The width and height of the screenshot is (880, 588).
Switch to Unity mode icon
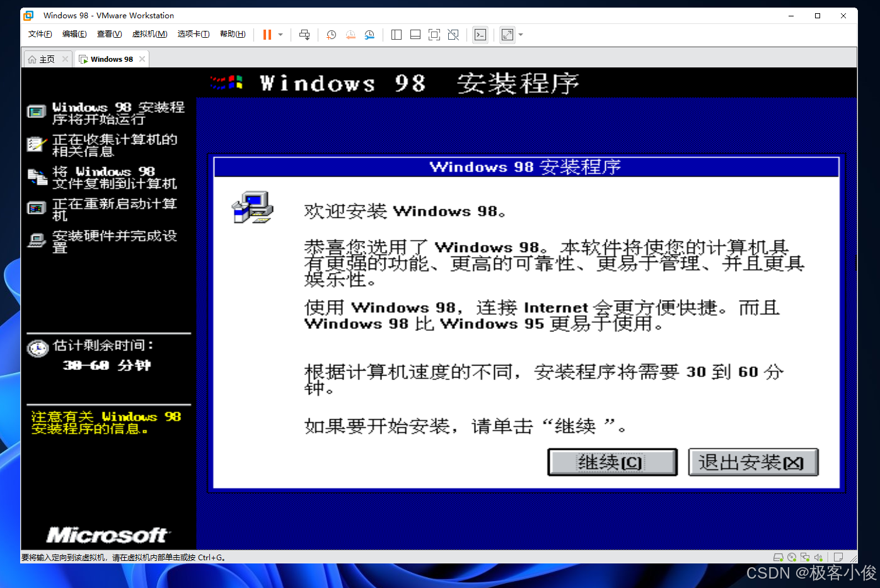[453, 35]
